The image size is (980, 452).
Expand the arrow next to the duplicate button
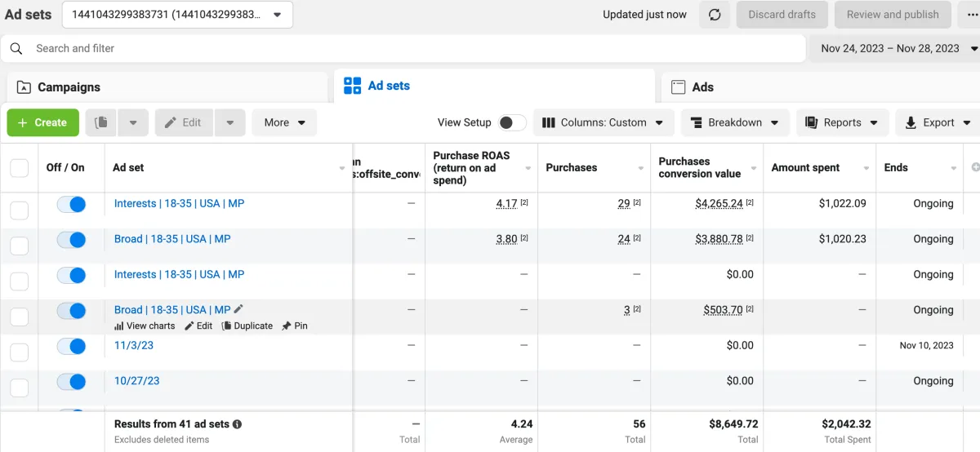coord(133,122)
